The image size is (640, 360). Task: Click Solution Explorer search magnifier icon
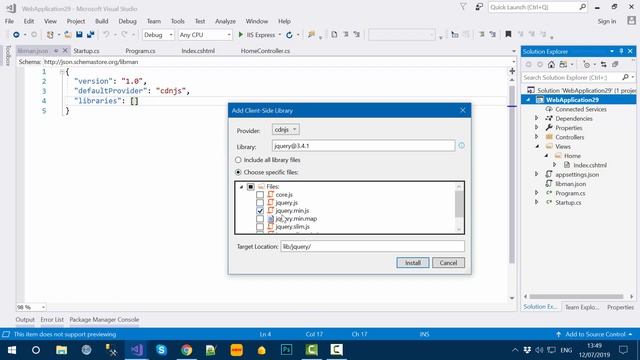625,77
